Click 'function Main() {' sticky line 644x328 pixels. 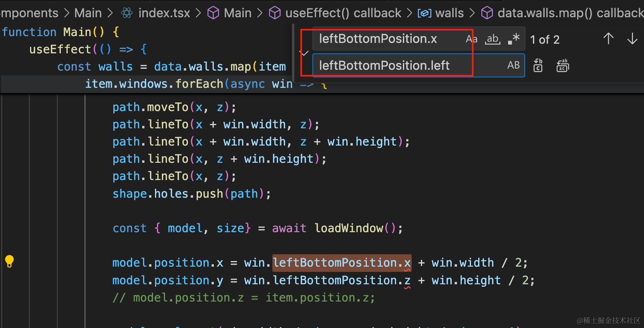[60, 32]
